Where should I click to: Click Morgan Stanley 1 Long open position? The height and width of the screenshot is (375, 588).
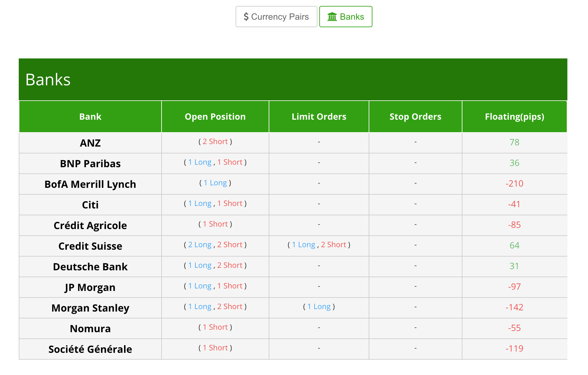pos(200,307)
